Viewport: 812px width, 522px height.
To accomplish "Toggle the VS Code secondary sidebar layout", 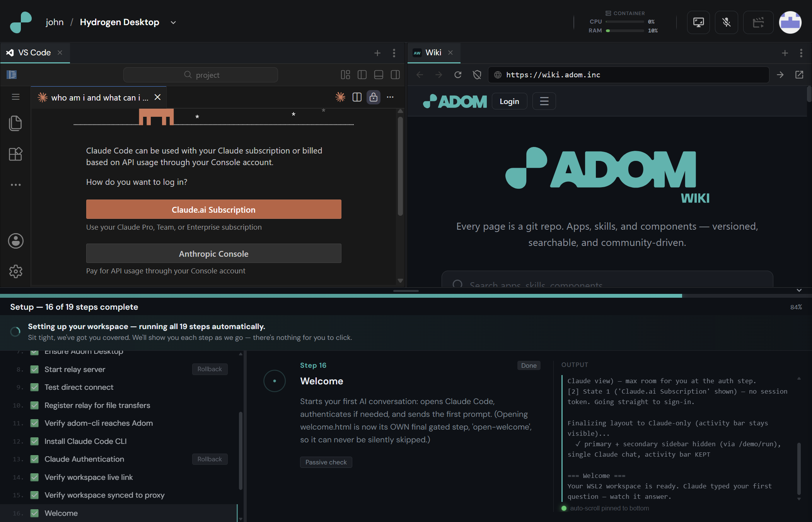I will 395,75.
